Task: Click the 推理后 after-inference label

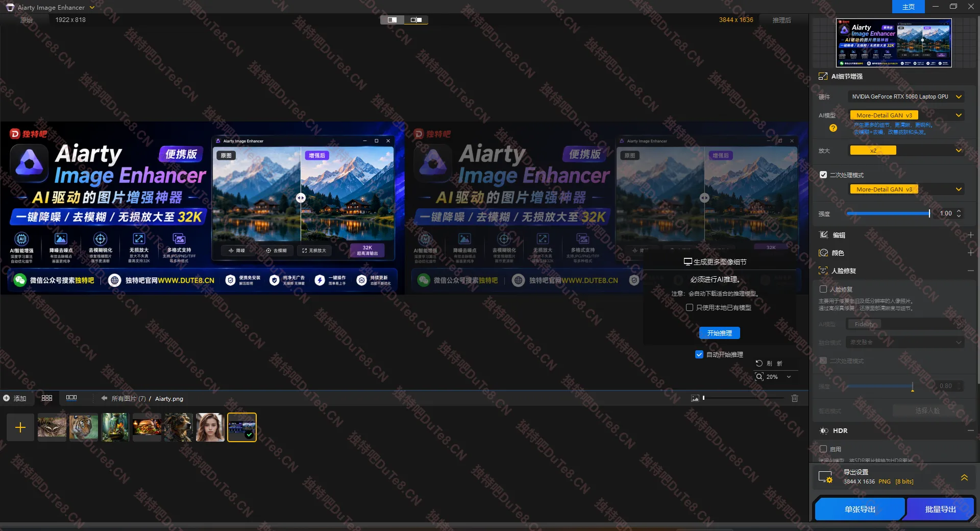Action: pos(781,20)
